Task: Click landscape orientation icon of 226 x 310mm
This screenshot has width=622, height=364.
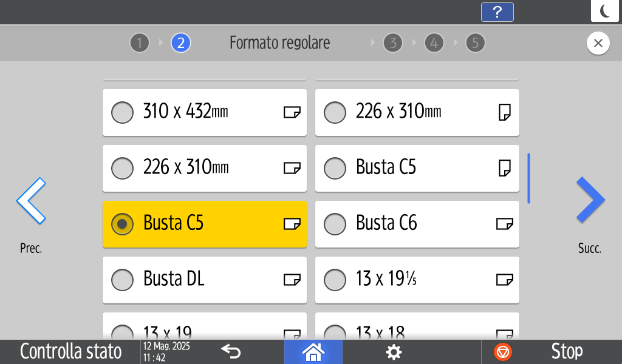Action: (292, 168)
